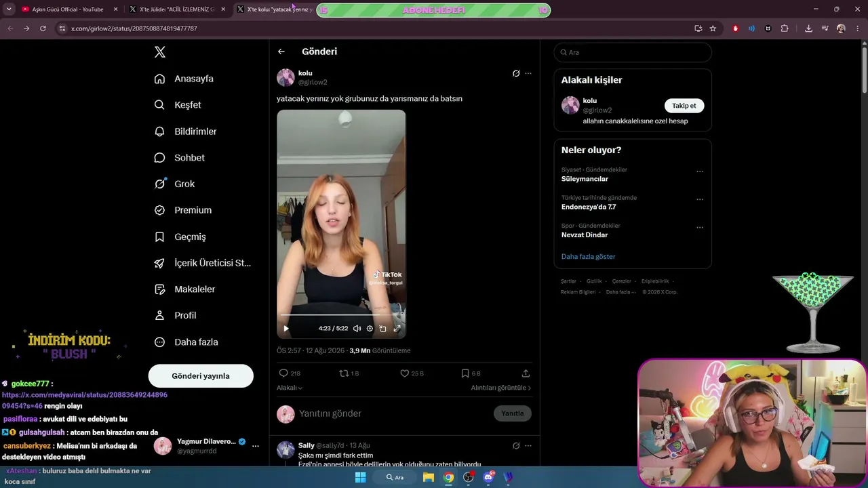This screenshot has width=868, height=488.
Task: Launch Grok from the sidebar
Action: 174,184
